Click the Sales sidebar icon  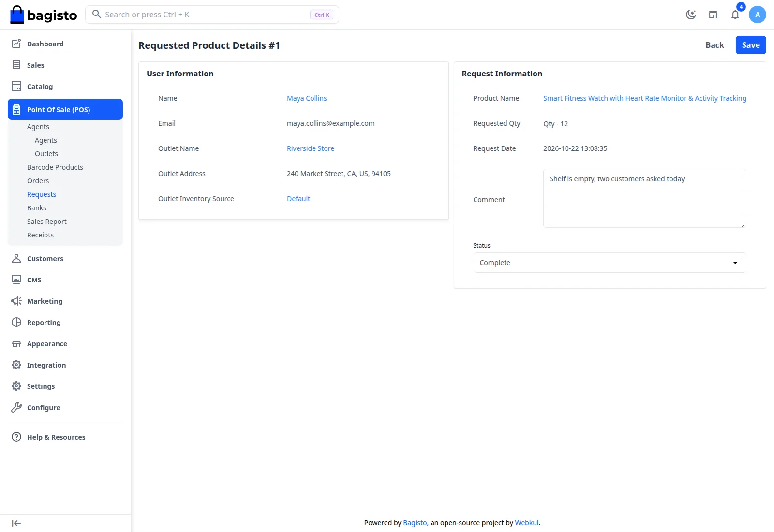pyautogui.click(x=16, y=65)
